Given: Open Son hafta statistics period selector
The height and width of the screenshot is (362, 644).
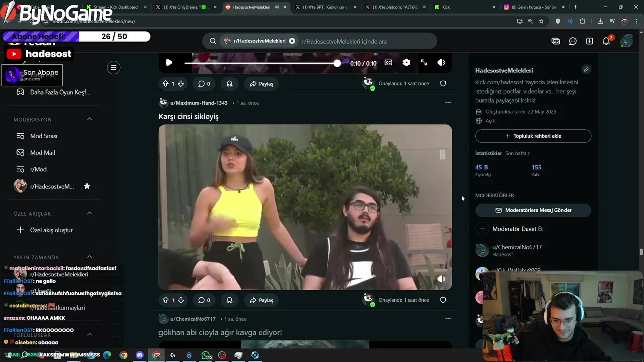Looking at the screenshot, I should pyautogui.click(x=518, y=153).
